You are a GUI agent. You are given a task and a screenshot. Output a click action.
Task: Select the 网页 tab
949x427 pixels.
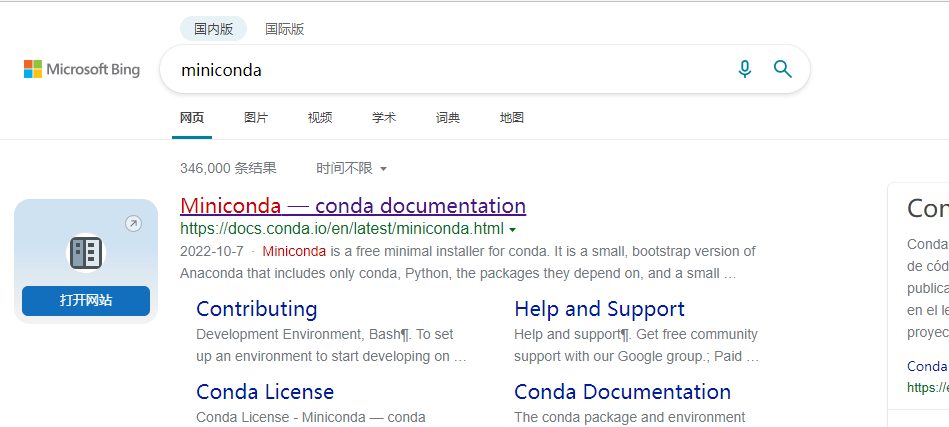pyautogui.click(x=192, y=118)
